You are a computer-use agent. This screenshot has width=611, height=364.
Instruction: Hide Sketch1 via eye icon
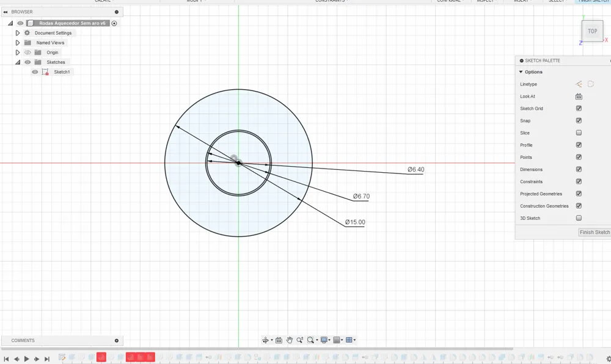pyautogui.click(x=35, y=72)
